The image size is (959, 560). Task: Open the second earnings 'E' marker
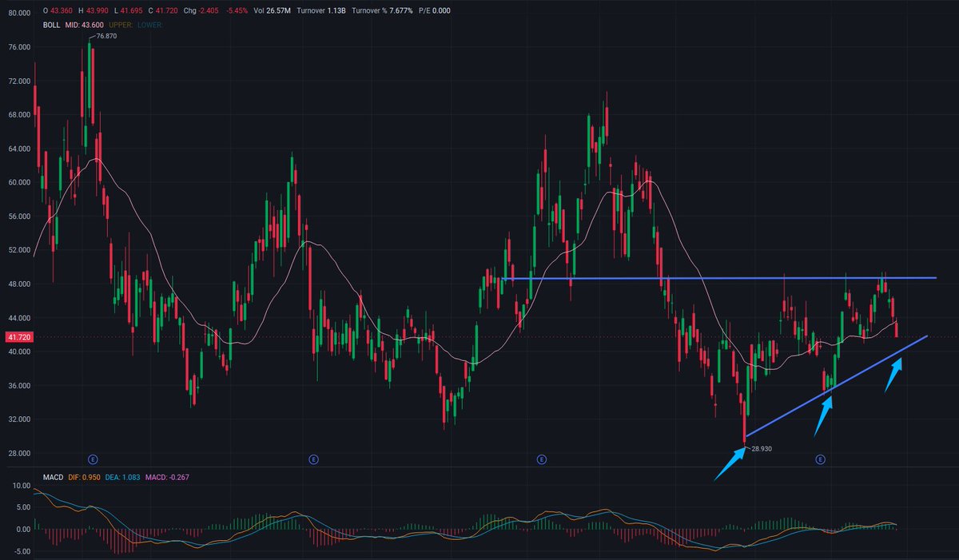(313, 459)
